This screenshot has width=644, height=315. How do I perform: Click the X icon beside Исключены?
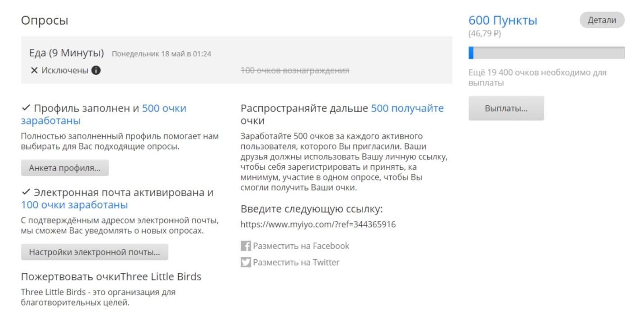tap(34, 71)
